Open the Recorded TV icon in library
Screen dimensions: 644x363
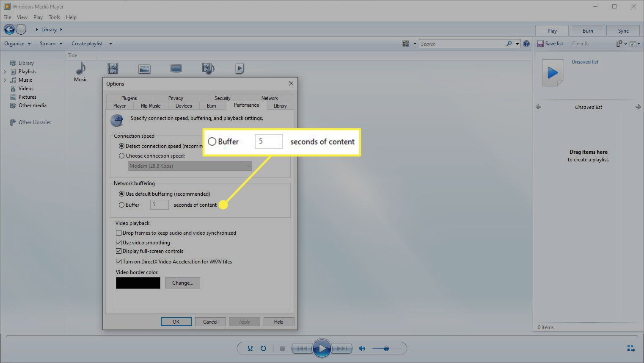click(176, 69)
